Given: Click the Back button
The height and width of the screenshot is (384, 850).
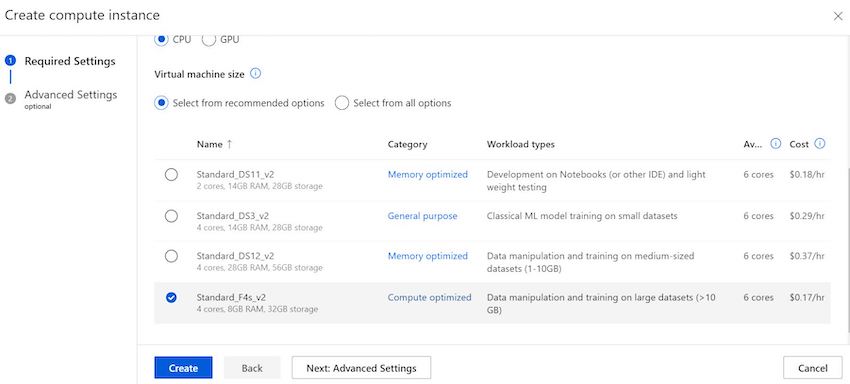Looking at the screenshot, I should (x=252, y=368).
